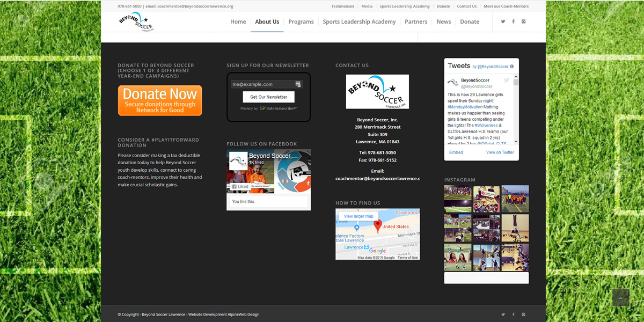
Task: Open Instagram icon in the header
Action: [x=524, y=21]
